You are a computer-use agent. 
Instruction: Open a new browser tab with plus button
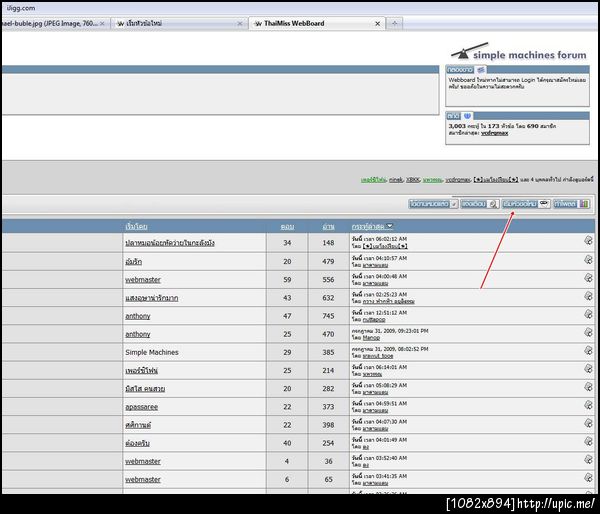click(395, 24)
